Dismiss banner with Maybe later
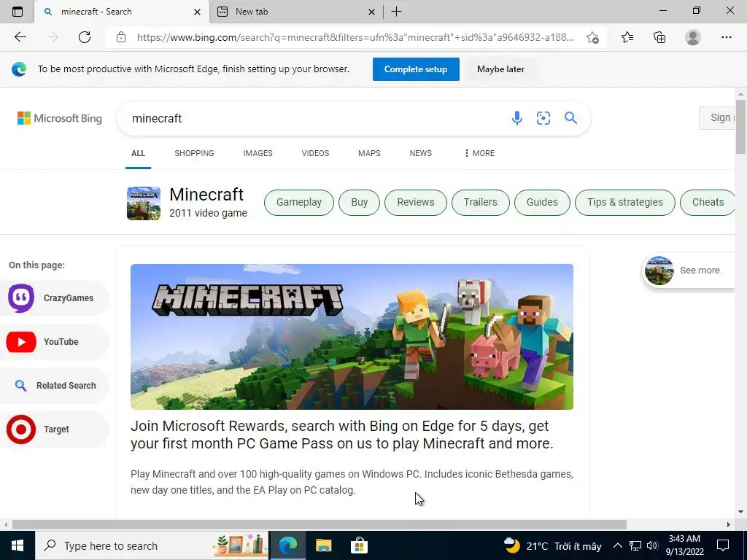Viewport: 747px width, 560px height. (500, 69)
